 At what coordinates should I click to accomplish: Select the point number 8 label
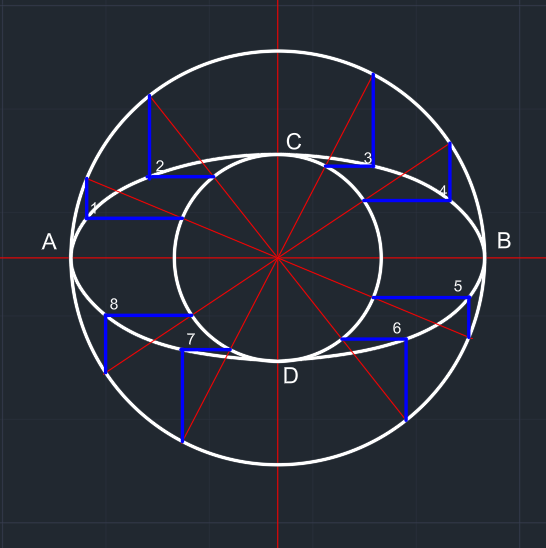point(114,304)
